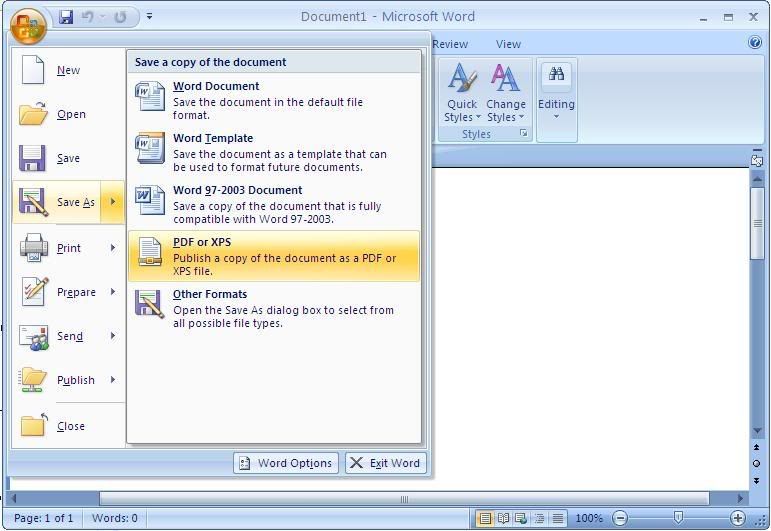Switch to Print Layout view
This screenshot has height=531, width=771.
[x=485, y=518]
